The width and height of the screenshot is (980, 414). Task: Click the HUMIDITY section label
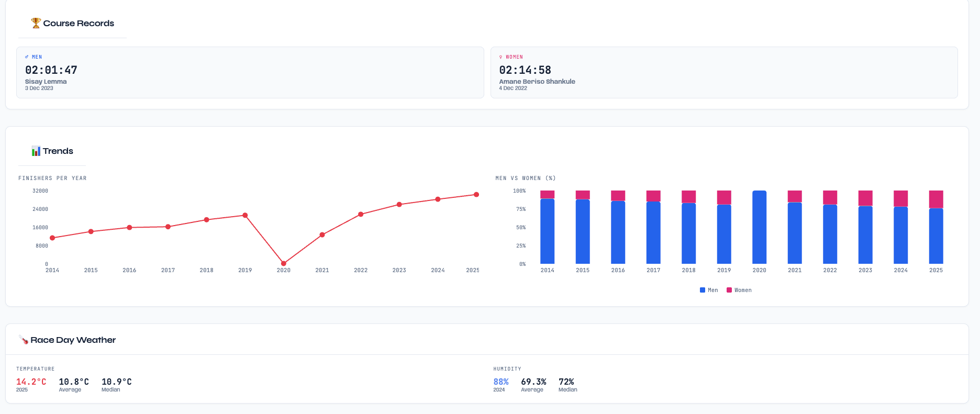point(507,369)
